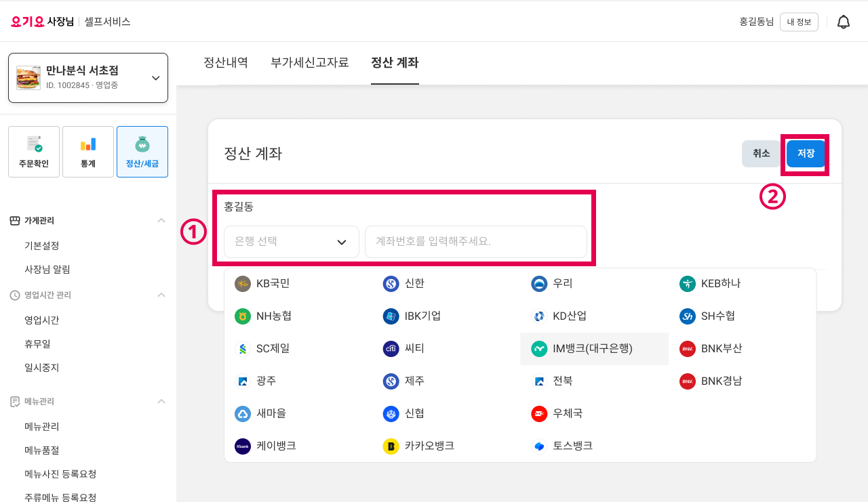
Task: Click the IBK기업 bank logo
Action: point(391,316)
